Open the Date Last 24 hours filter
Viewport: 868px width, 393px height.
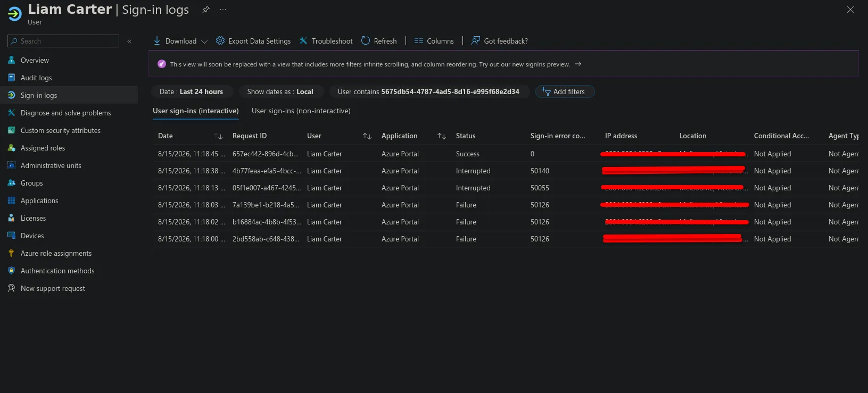(x=192, y=91)
